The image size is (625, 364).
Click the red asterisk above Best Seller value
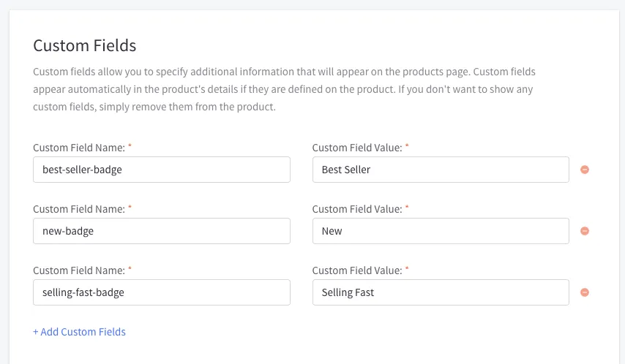[407, 146]
